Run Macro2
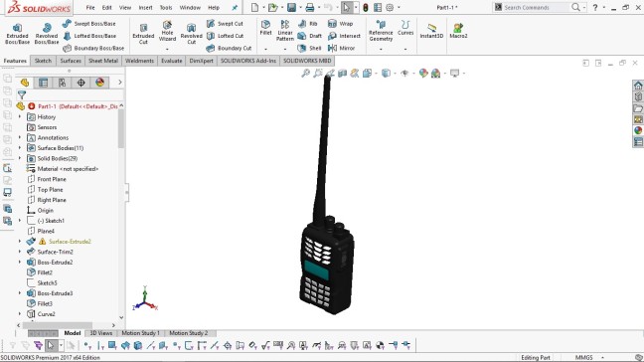Image resolution: width=644 pixels, height=362 pixels. (458, 31)
